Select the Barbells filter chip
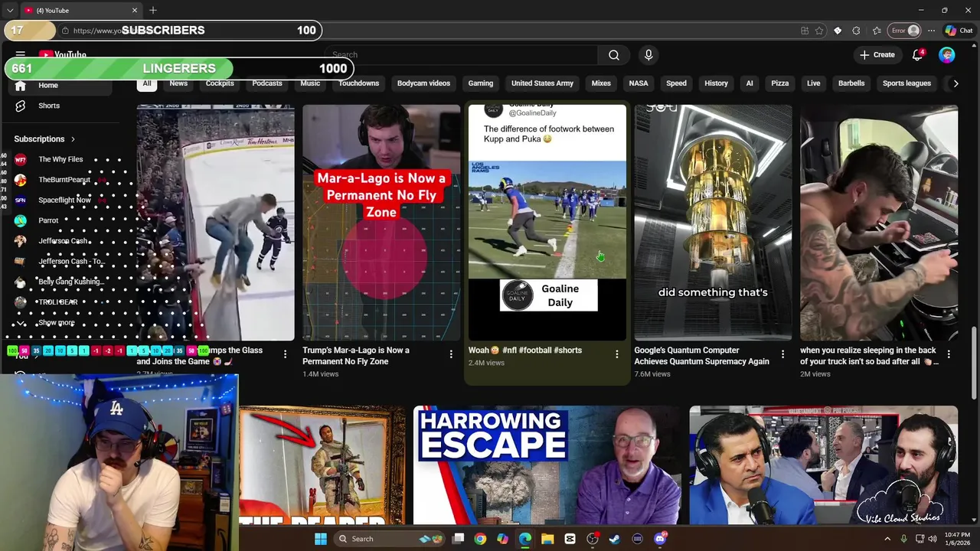This screenshot has width=980, height=551. coord(851,83)
